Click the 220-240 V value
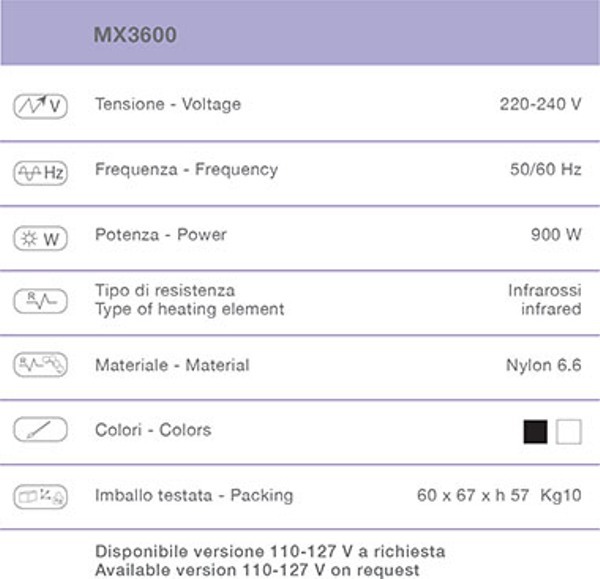The image size is (600, 579). point(540,104)
